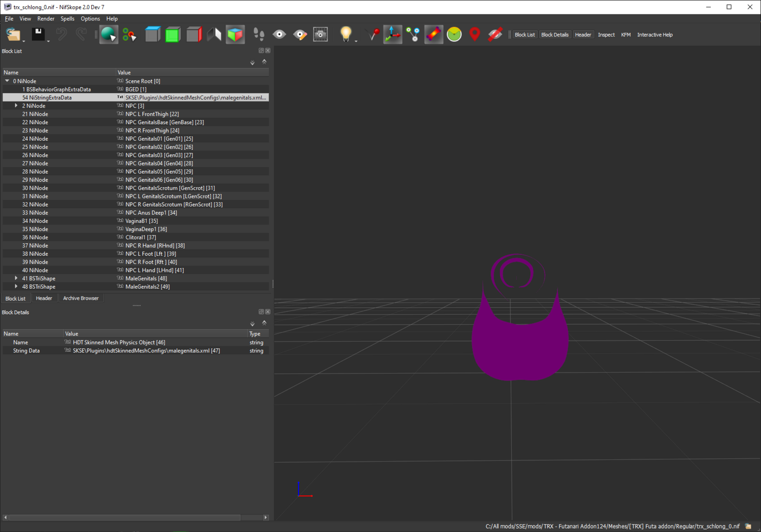Viewport: 761px width, 532px height.
Task: Click Block List button in top toolbar
Action: tap(525, 34)
